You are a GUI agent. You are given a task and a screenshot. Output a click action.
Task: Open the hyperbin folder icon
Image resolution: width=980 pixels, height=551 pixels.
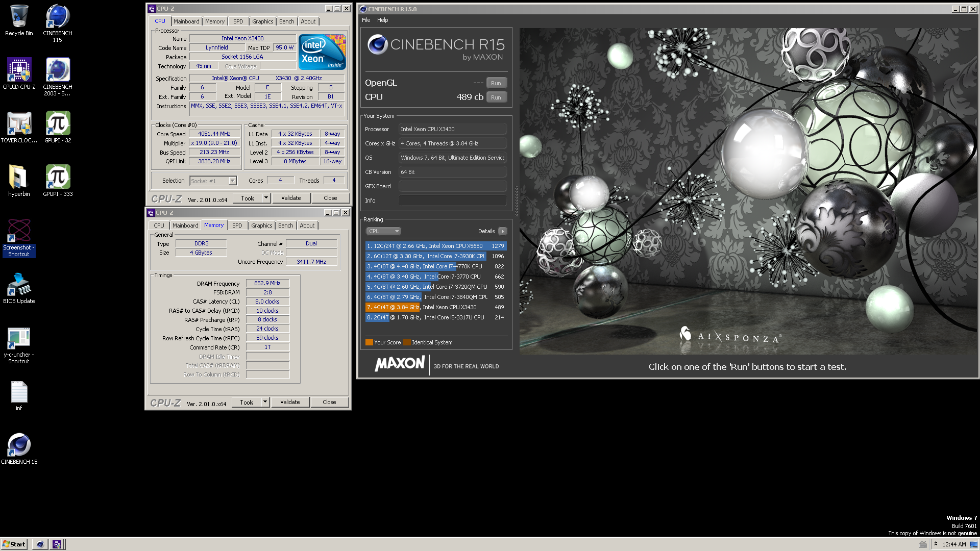(x=19, y=181)
